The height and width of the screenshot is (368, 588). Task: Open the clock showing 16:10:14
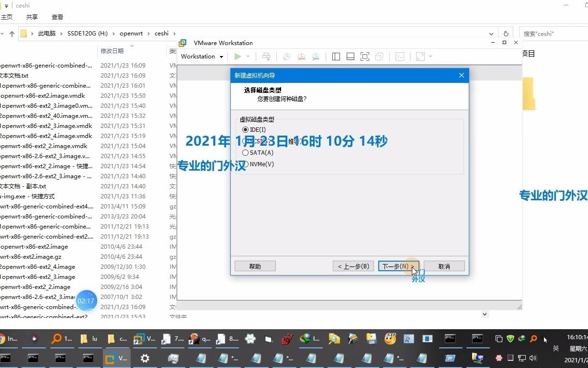pos(577,338)
